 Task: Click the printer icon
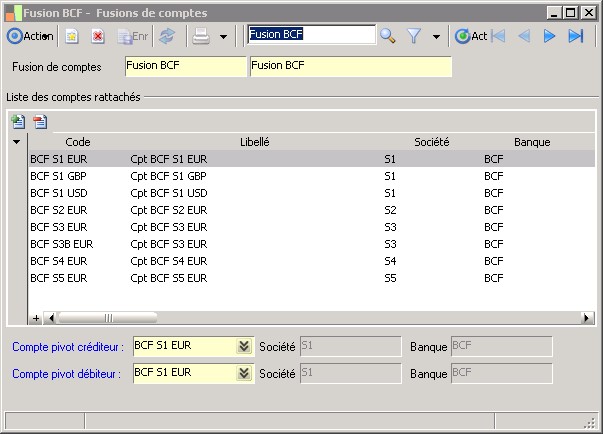pyautogui.click(x=201, y=36)
